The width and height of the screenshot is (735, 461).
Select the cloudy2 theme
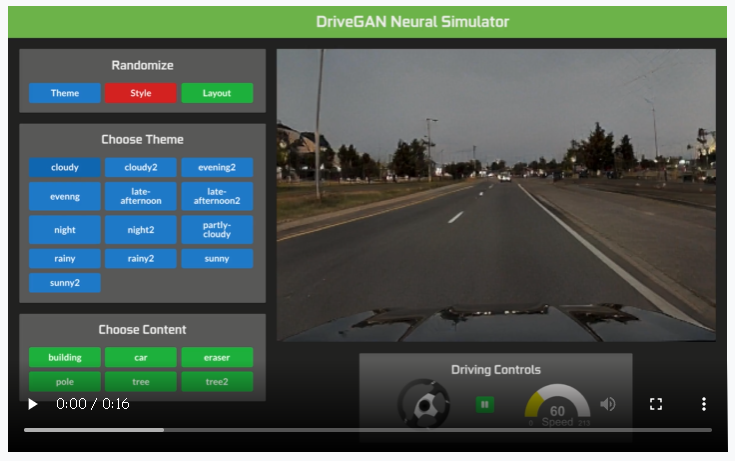141,167
